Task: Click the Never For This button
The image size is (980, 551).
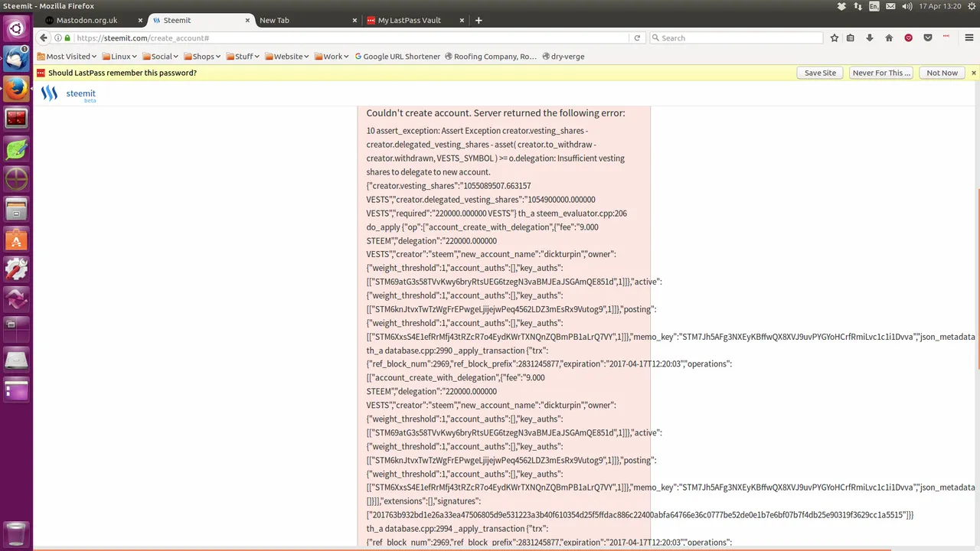Action: (x=881, y=73)
